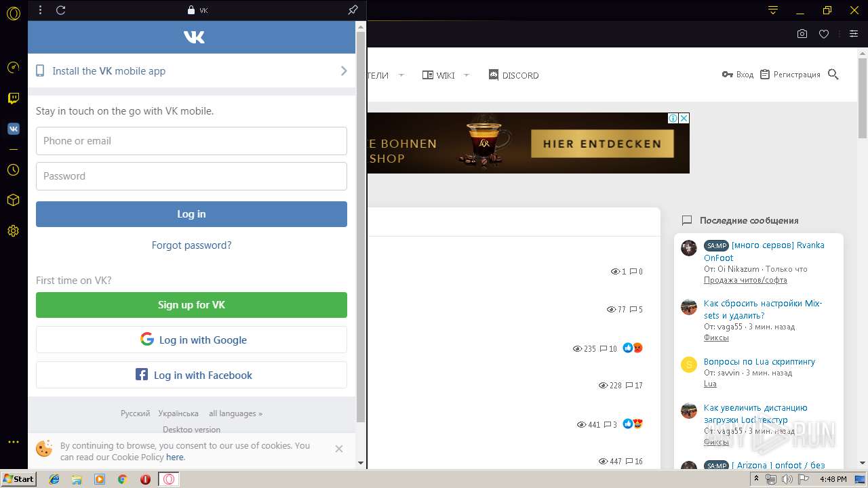Open Internet Explorer from the taskbar
This screenshot has height=488, width=868.
pyautogui.click(x=54, y=479)
